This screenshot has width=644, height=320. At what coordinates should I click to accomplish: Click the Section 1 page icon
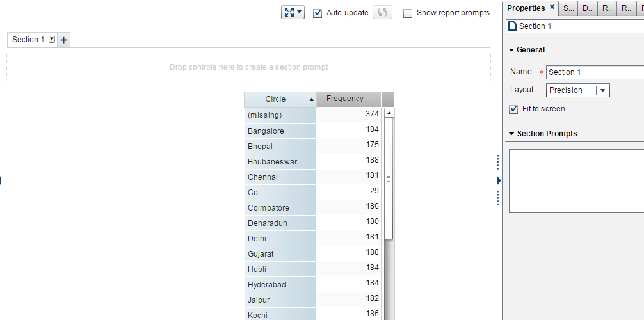point(511,26)
